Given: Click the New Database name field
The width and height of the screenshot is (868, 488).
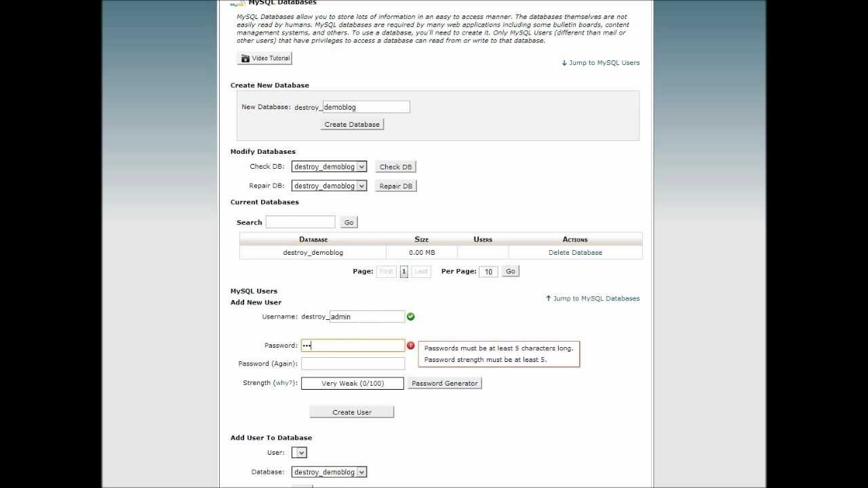Looking at the screenshot, I should (x=366, y=107).
